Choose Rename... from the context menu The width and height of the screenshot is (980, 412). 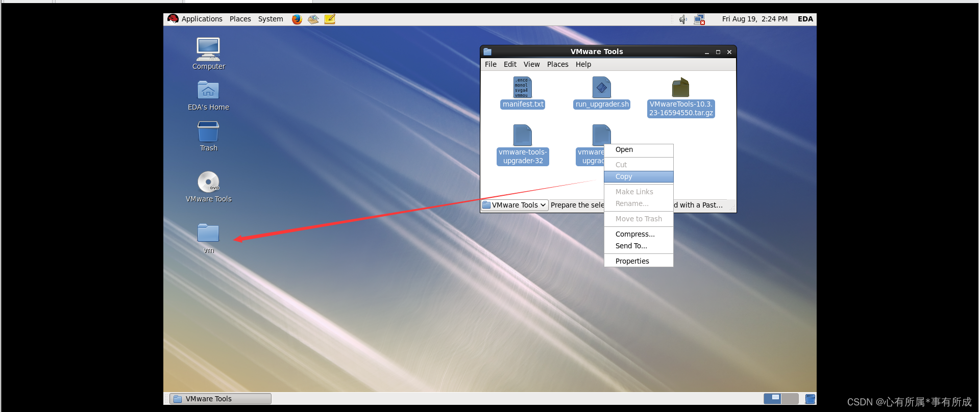click(639, 203)
